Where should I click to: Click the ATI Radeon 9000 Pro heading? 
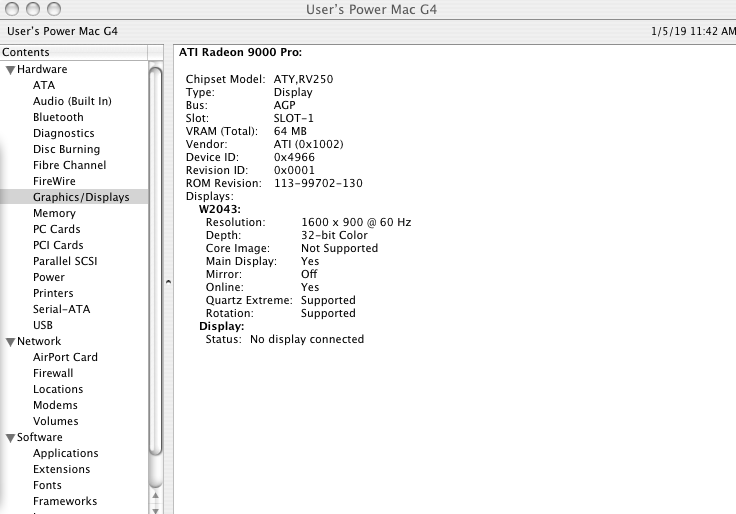coord(240,52)
